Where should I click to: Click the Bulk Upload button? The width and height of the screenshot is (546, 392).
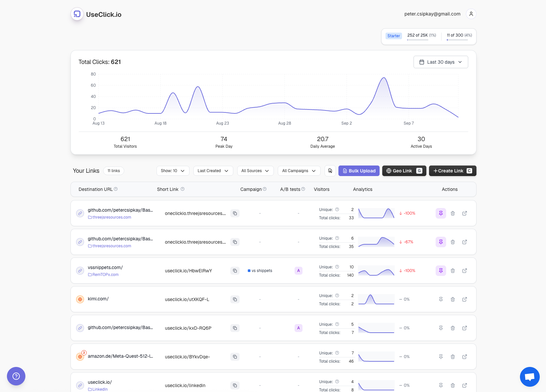[359, 171]
